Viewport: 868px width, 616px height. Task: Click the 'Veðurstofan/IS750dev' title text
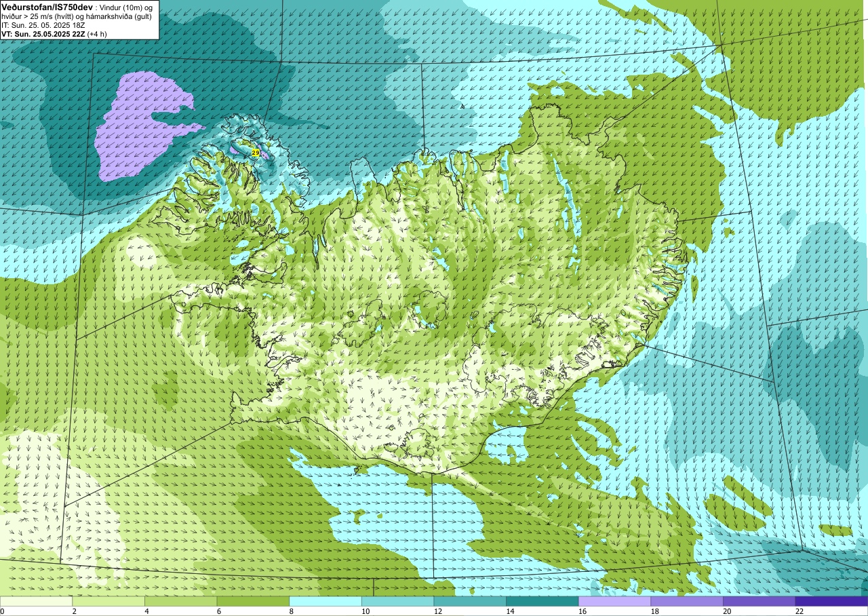coord(47,6)
